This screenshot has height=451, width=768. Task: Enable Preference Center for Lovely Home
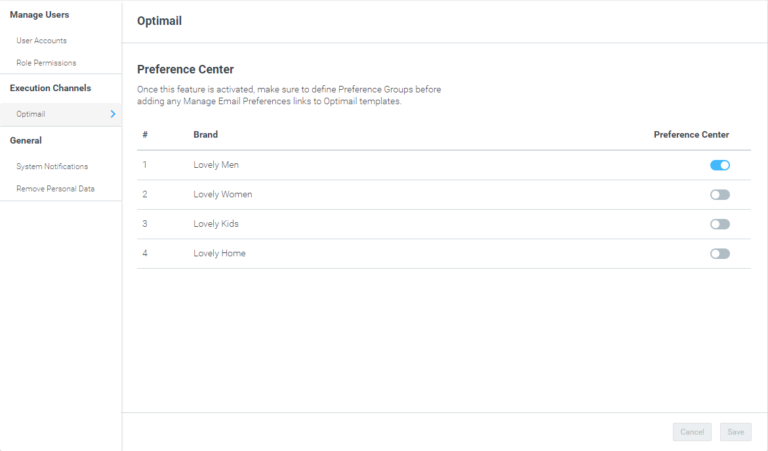click(720, 253)
